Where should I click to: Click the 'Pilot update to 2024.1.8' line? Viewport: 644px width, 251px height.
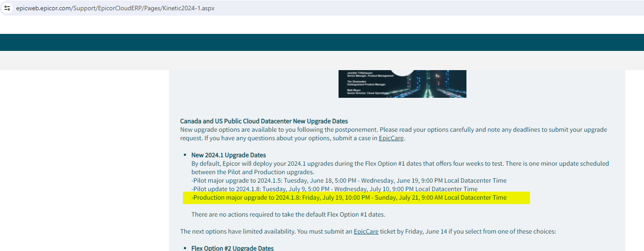pos(335,189)
